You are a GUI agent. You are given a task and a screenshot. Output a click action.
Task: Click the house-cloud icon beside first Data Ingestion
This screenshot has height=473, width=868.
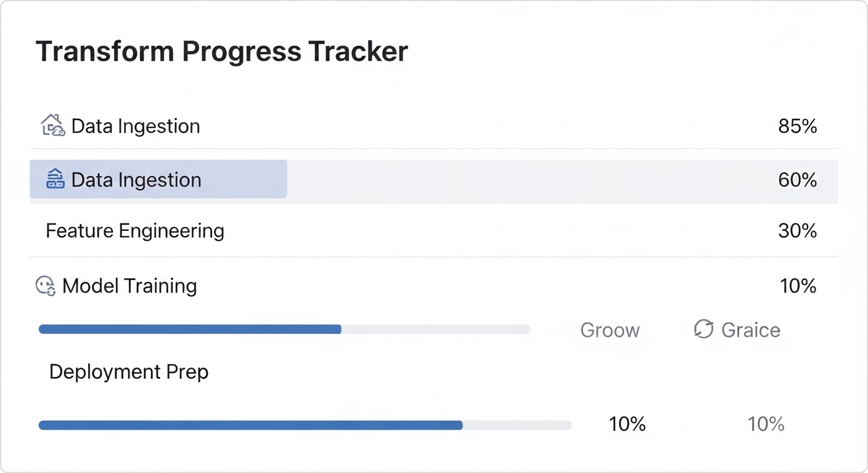tap(52, 125)
